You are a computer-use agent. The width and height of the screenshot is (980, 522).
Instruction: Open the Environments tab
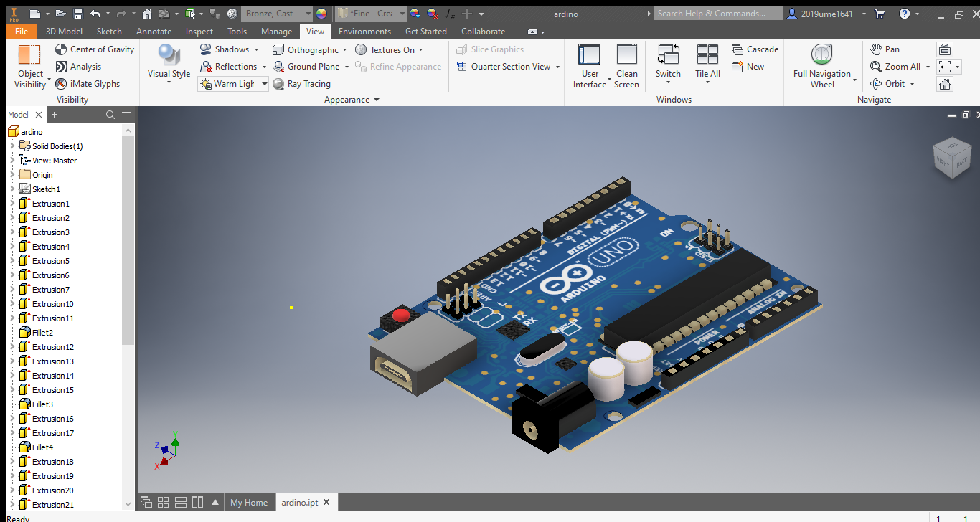(x=364, y=32)
